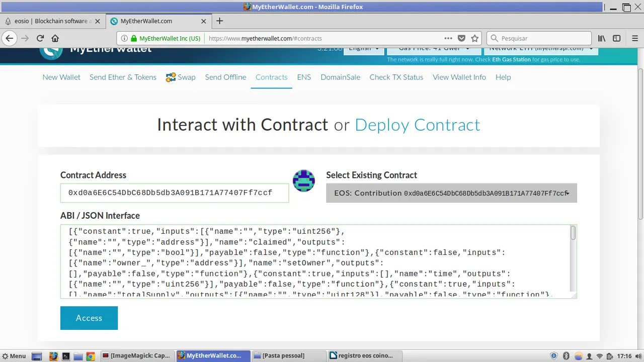
Task: Click the Deploy Contract link
Action: coord(418,125)
